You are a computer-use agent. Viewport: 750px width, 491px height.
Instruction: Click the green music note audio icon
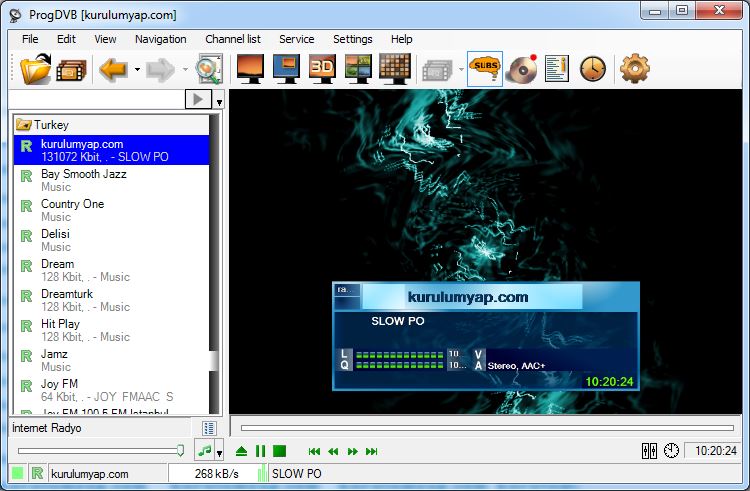(205, 451)
